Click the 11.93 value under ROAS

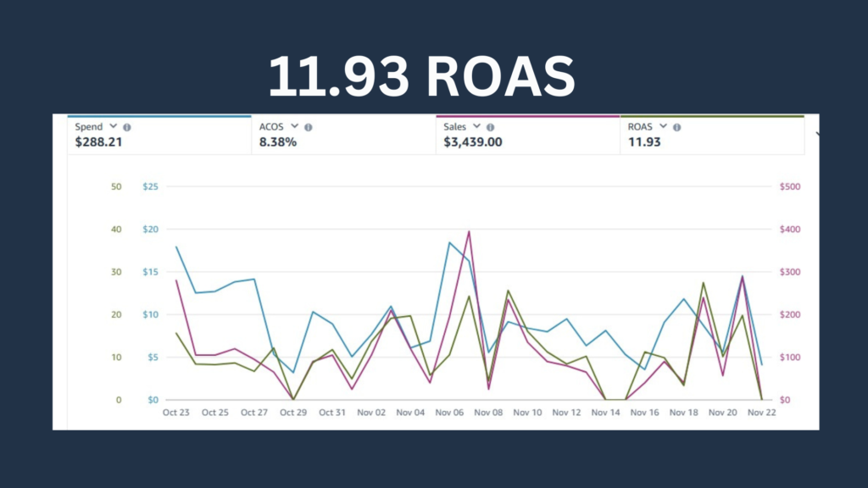[x=644, y=142]
